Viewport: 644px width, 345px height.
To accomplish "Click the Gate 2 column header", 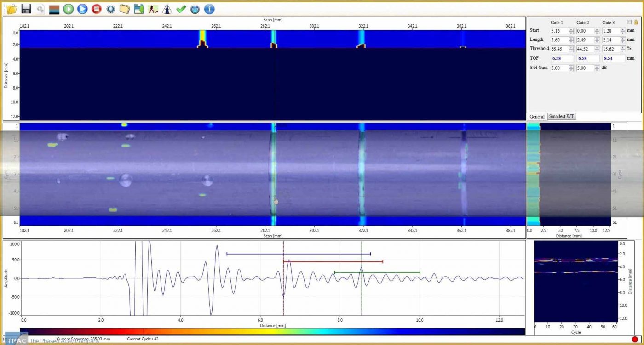I will (x=583, y=23).
